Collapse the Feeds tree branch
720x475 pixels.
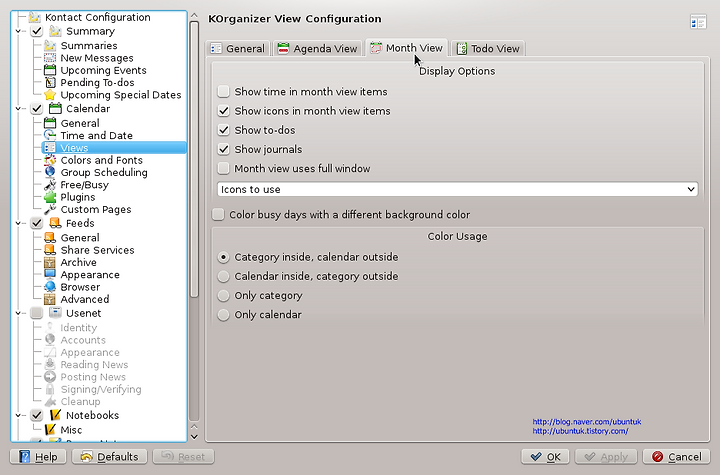18,223
